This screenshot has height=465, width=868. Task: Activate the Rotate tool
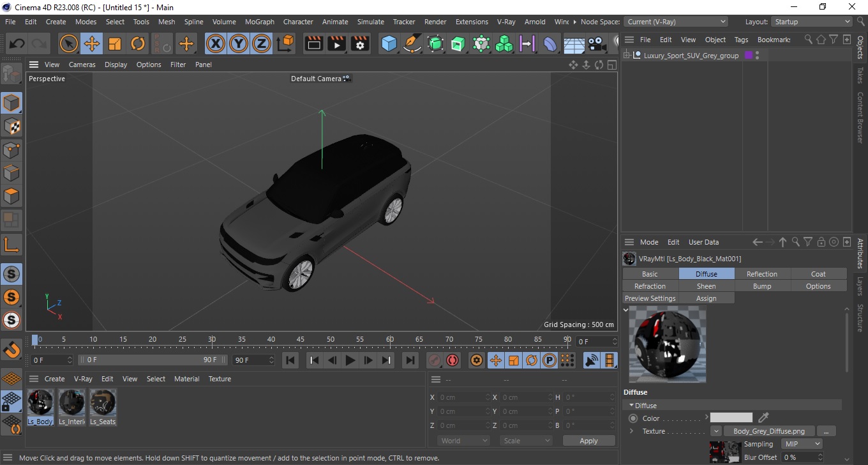(138, 44)
